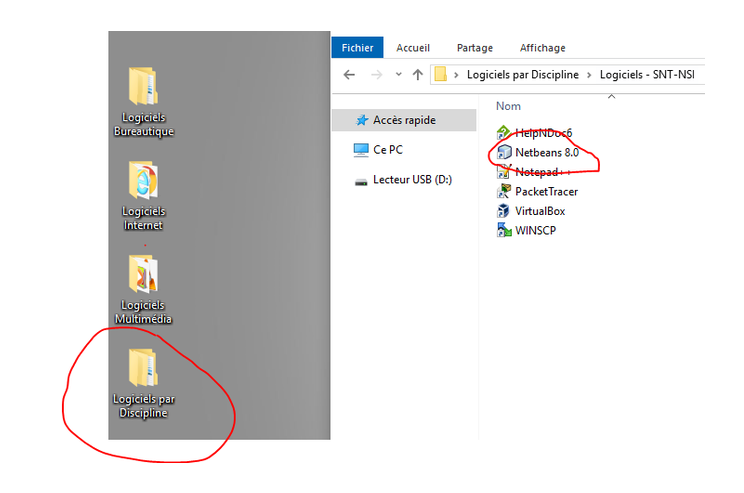Click the Logiciels par Discipline label text
The height and width of the screenshot is (493, 744).
[x=143, y=406]
